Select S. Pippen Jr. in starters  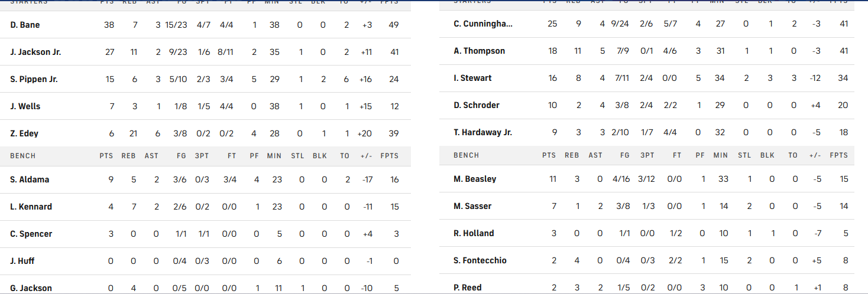[34, 79]
